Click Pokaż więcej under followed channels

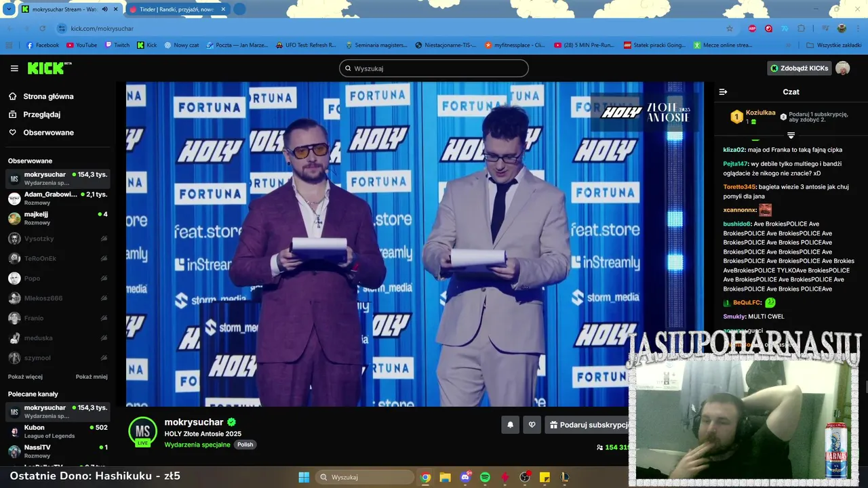click(25, 377)
